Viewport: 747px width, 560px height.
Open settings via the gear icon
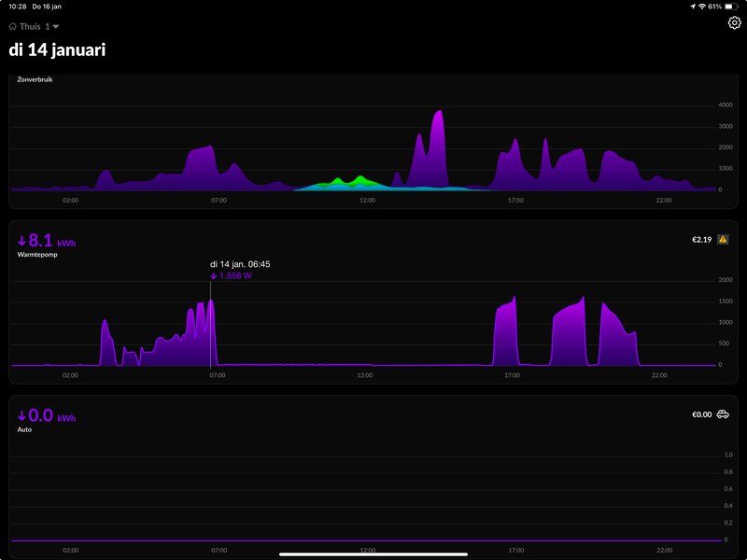(734, 22)
